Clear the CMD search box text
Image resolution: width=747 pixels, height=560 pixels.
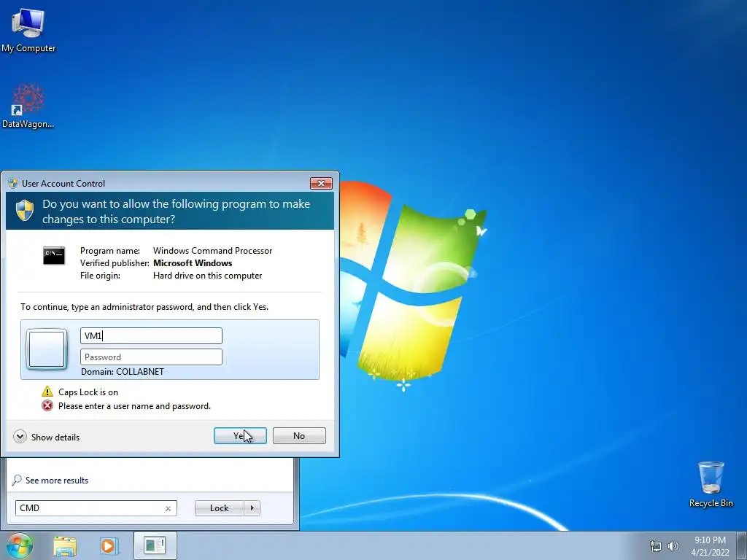pyautogui.click(x=168, y=508)
